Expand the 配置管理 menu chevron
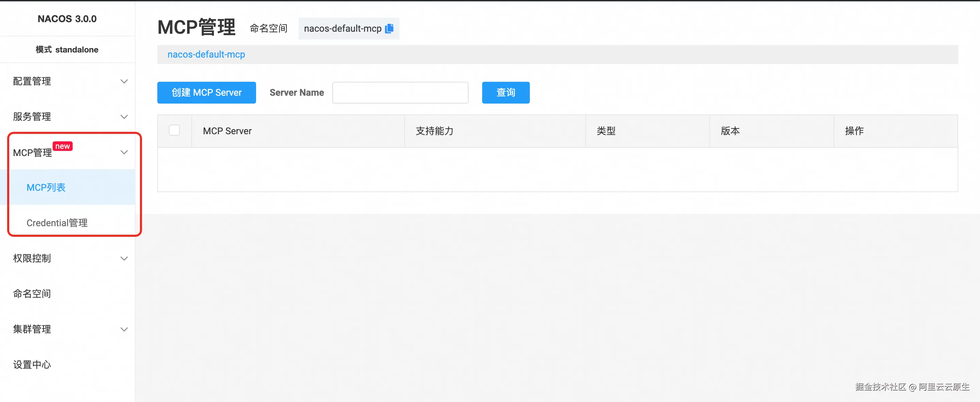This screenshot has width=980, height=402. [x=124, y=81]
